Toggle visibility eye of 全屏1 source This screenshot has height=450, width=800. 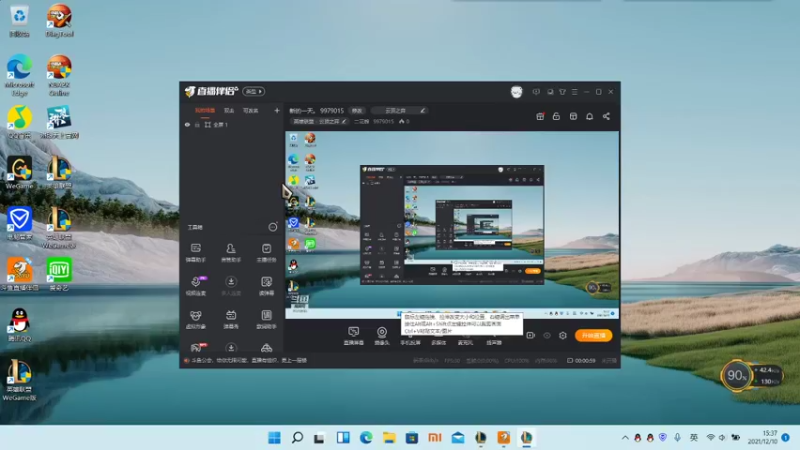click(187, 124)
